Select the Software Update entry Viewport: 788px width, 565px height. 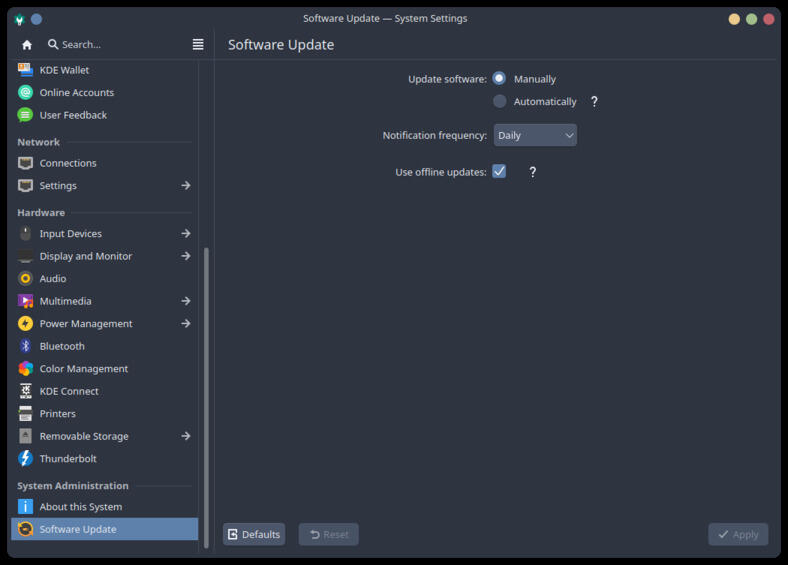(105, 529)
